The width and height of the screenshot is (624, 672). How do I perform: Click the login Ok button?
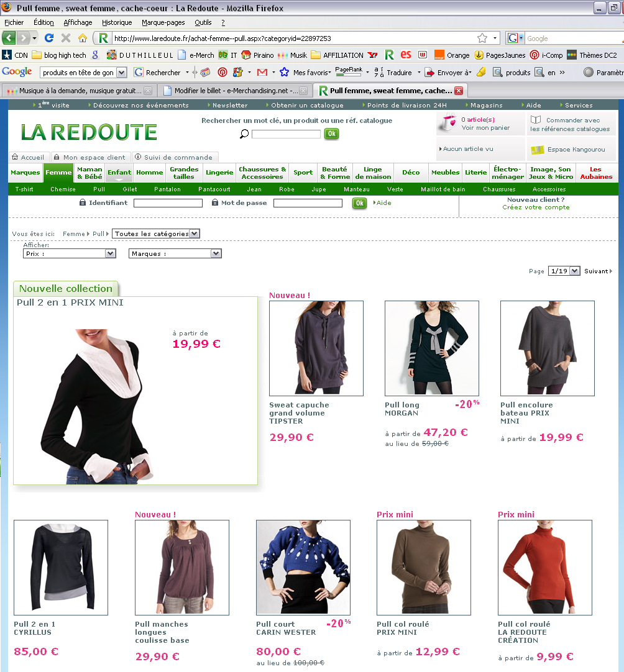(x=359, y=203)
